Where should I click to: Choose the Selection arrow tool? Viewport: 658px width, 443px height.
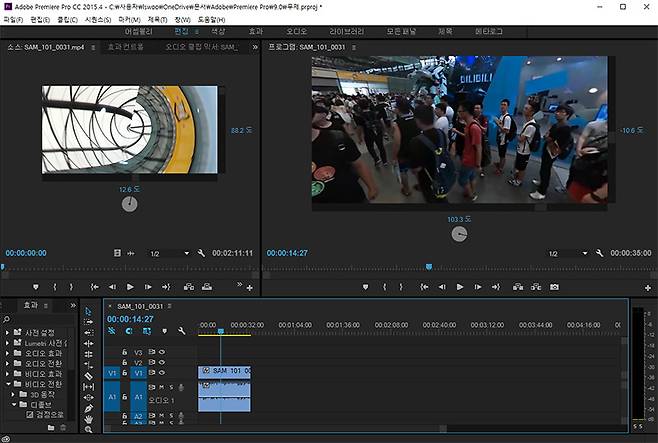[89, 311]
